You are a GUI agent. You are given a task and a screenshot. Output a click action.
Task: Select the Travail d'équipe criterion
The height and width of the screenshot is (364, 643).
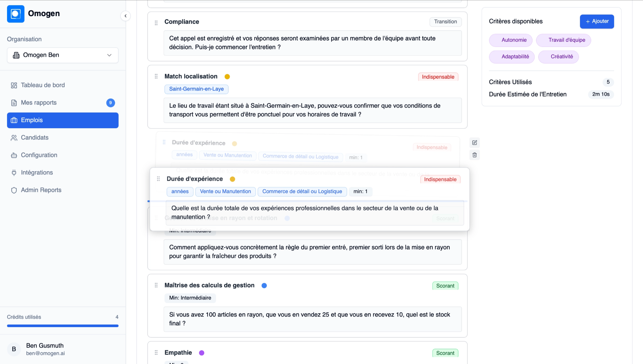tap(564, 40)
